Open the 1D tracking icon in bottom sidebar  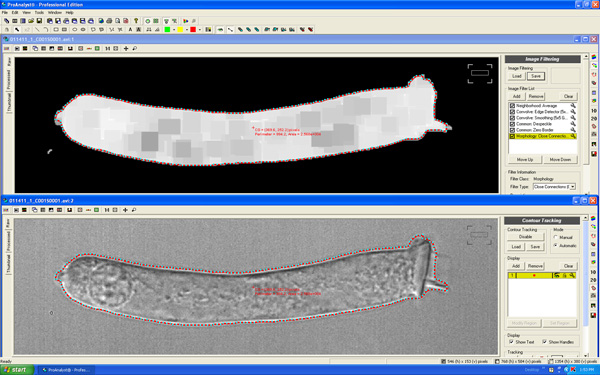click(593, 272)
